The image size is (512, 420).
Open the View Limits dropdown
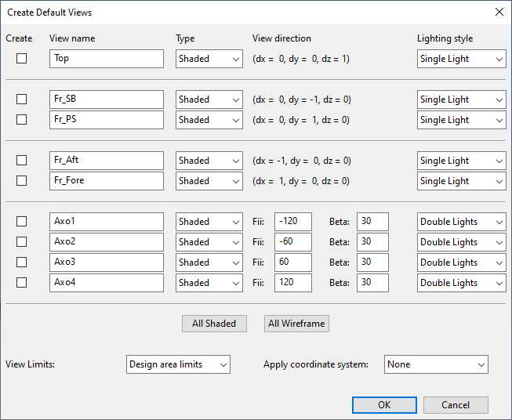178,364
